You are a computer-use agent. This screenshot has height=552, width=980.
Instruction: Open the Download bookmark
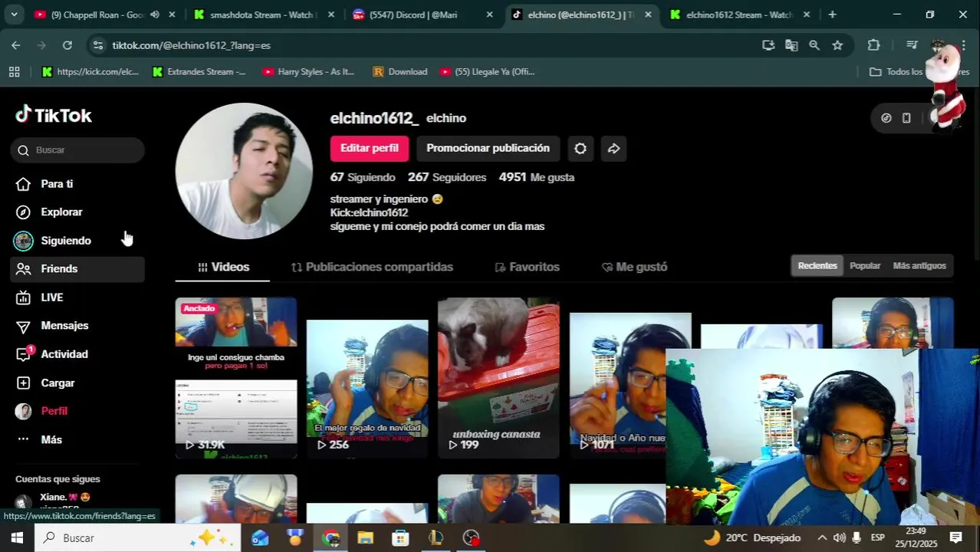point(400,71)
